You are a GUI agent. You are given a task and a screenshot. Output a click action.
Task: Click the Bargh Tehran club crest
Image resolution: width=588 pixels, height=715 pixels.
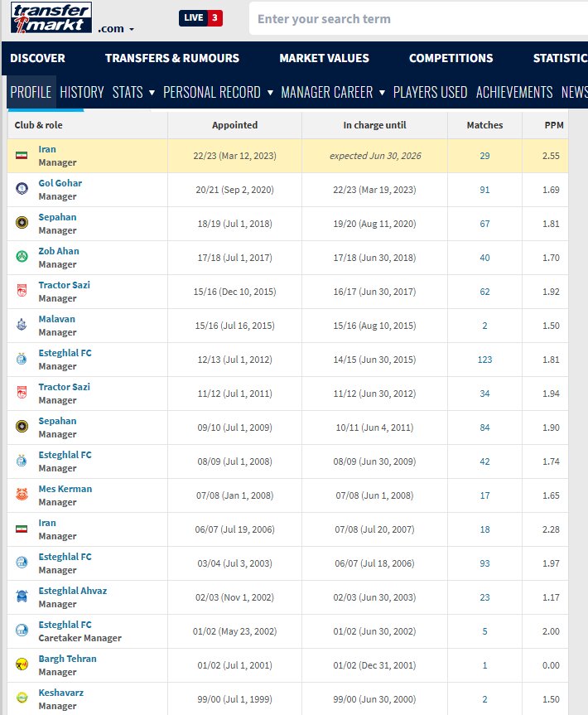pyautogui.click(x=22, y=665)
